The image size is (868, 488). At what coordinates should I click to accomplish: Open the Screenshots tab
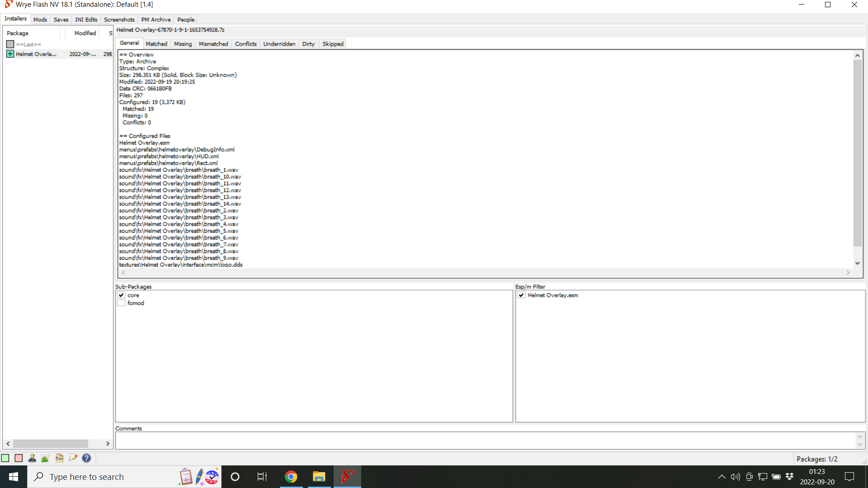(x=119, y=19)
